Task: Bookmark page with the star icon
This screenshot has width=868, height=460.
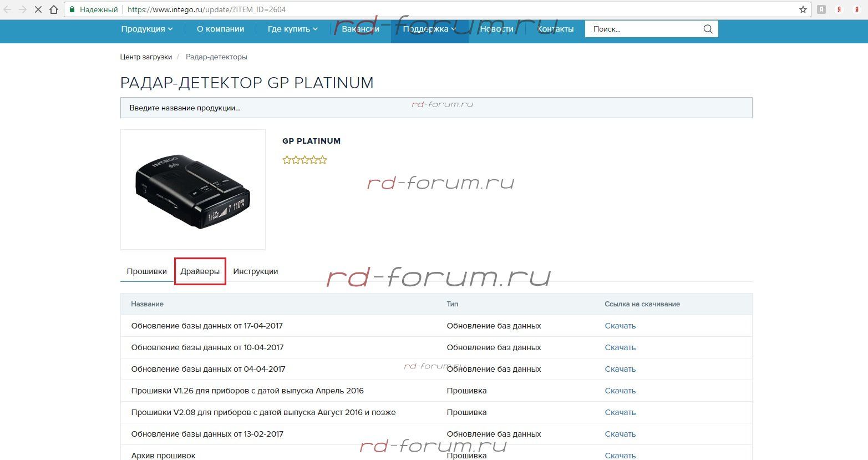Action: 803,9
